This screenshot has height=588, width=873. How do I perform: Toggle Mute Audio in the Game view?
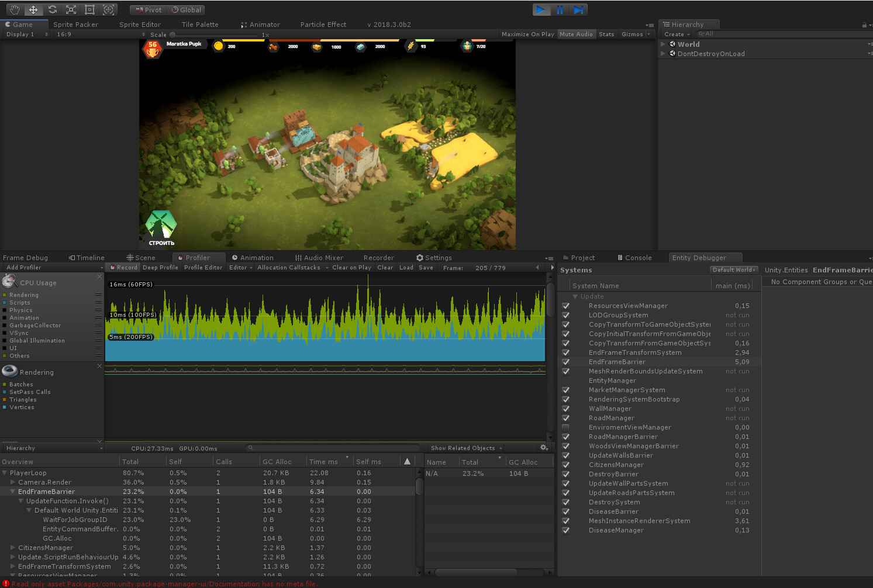click(x=576, y=34)
